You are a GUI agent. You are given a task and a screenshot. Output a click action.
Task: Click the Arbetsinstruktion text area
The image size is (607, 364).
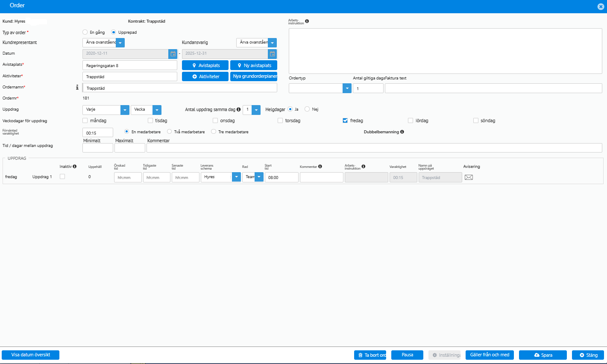click(x=446, y=51)
